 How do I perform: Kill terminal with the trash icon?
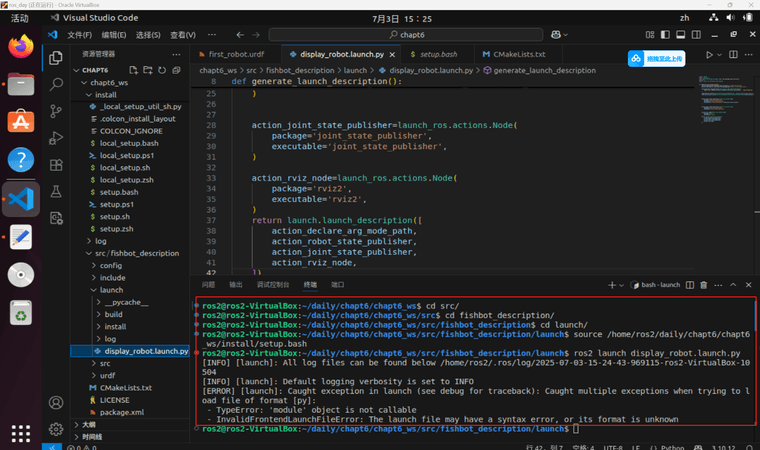[x=703, y=285]
